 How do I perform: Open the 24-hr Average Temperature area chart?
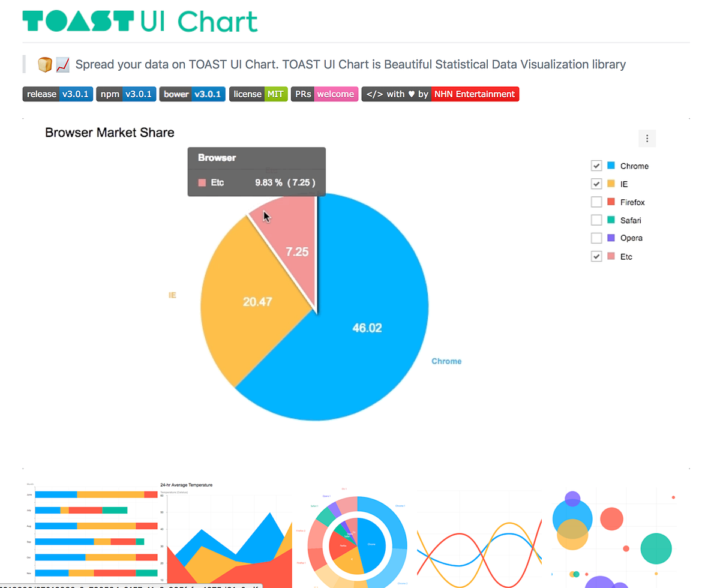pyautogui.click(x=226, y=535)
